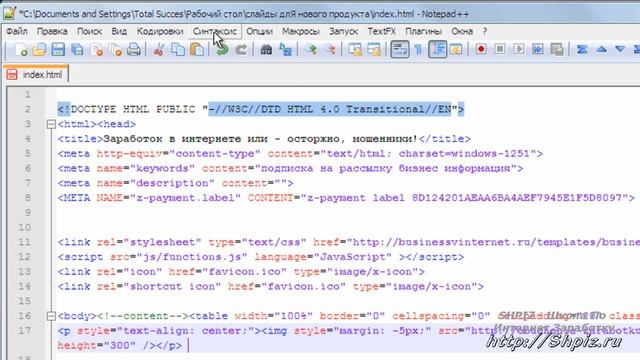The height and width of the screenshot is (360, 640).
Task: Open the Макросы menu
Action: (301, 31)
